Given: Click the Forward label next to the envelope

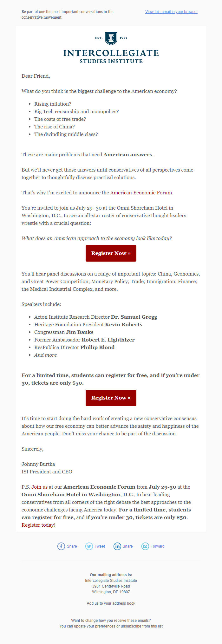Looking at the screenshot, I should [x=158, y=546].
